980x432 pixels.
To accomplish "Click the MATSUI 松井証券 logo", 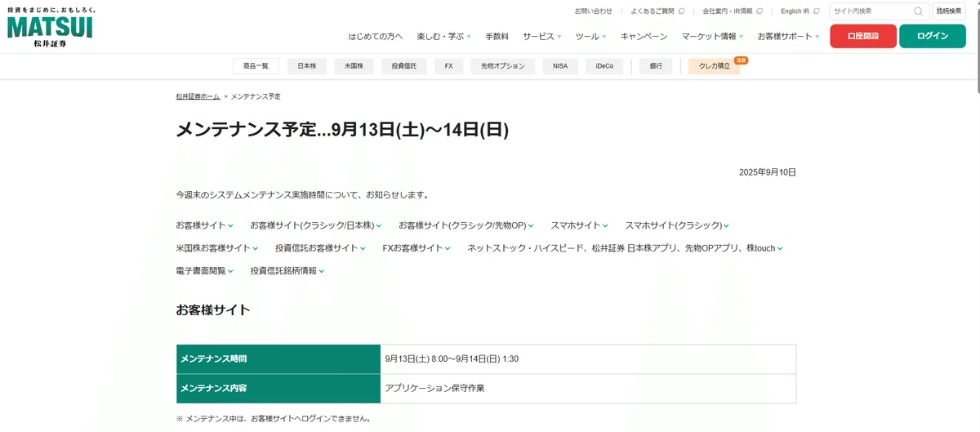I will [50, 27].
